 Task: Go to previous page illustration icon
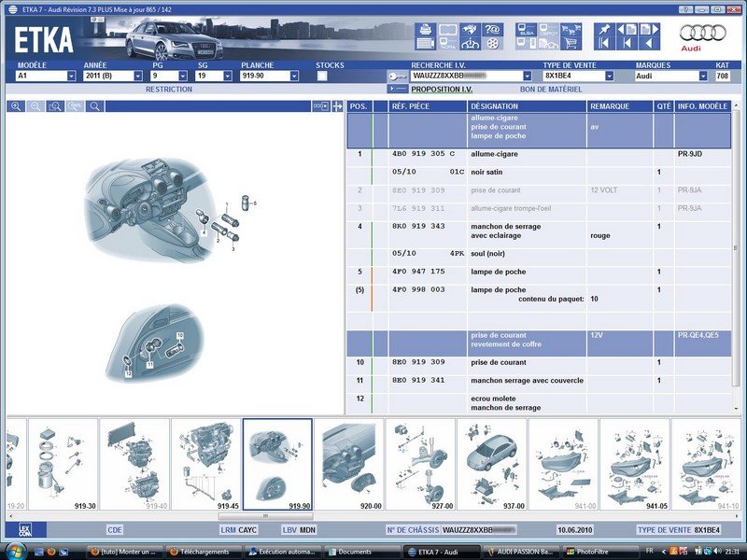627,30
